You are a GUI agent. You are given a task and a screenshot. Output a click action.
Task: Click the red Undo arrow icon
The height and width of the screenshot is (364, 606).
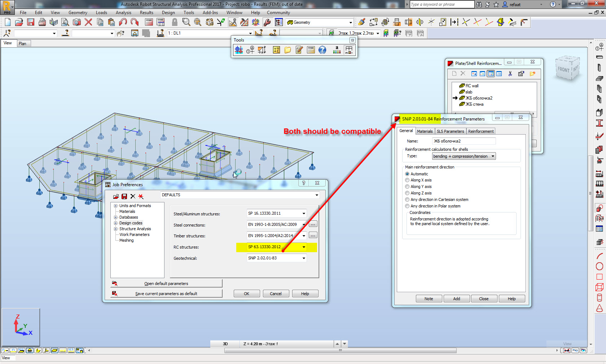[123, 22]
